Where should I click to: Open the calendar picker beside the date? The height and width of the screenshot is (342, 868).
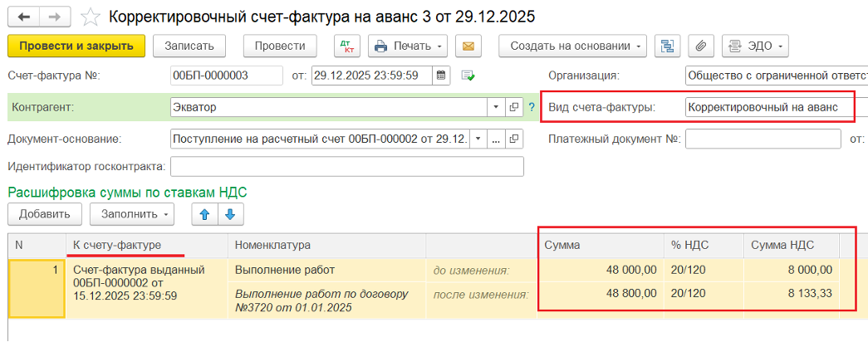pyautogui.click(x=442, y=76)
